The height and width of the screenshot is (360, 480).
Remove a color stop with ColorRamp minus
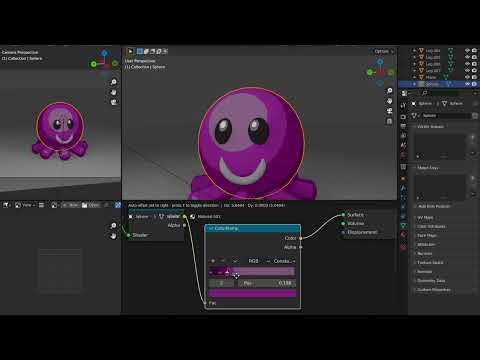223,261
